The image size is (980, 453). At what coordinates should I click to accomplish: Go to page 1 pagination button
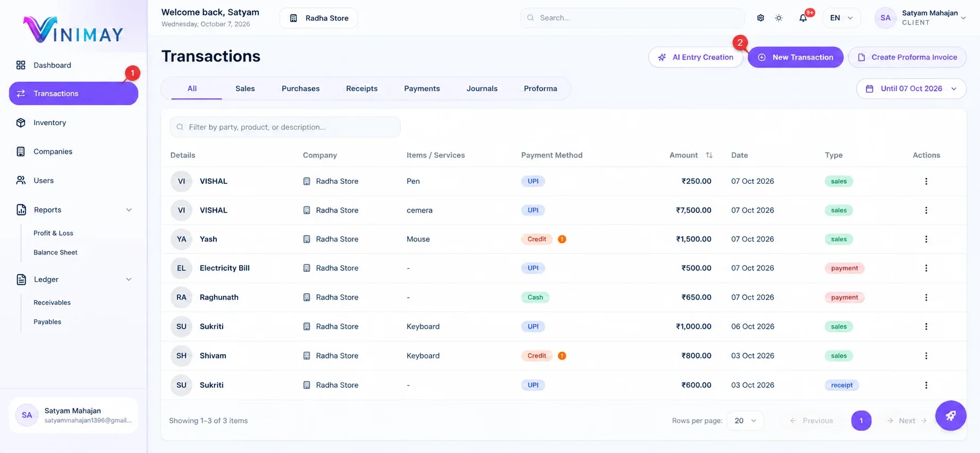click(861, 421)
